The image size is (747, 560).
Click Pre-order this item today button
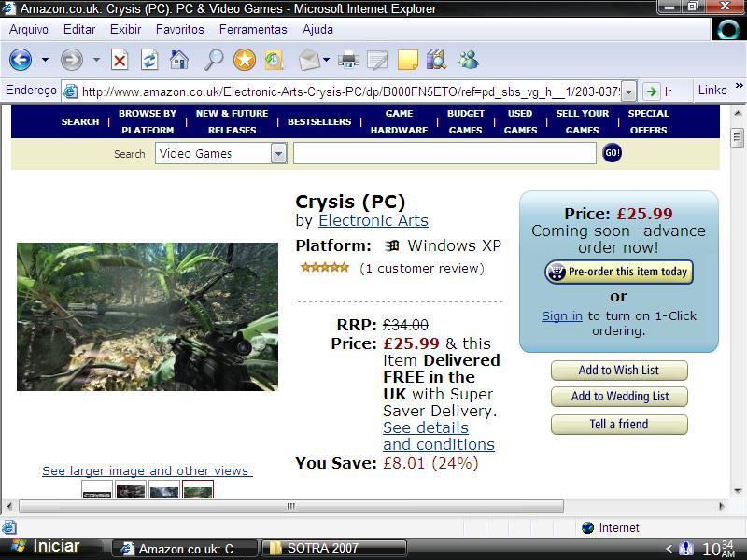click(619, 272)
